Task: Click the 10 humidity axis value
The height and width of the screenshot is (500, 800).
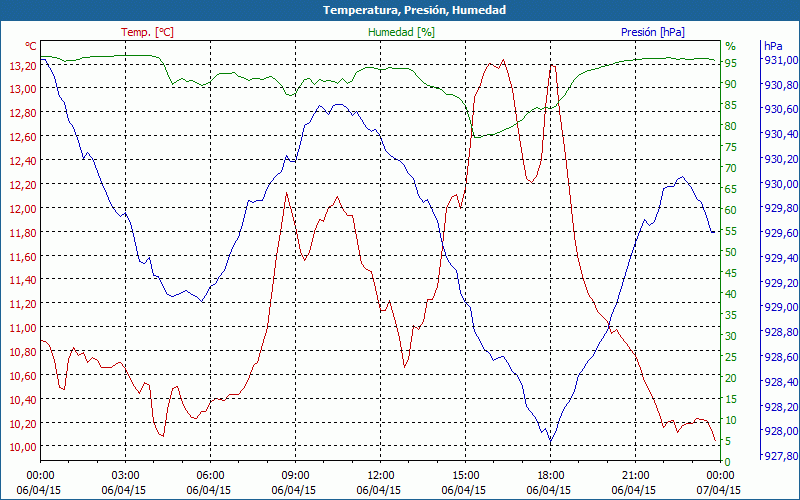Action: (x=731, y=419)
